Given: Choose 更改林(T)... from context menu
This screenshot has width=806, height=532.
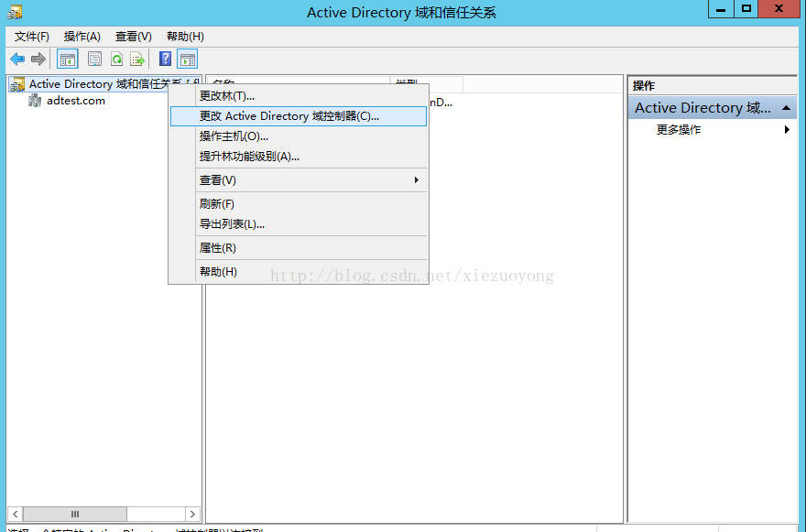Looking at the screenshot, I should [299, 96].
